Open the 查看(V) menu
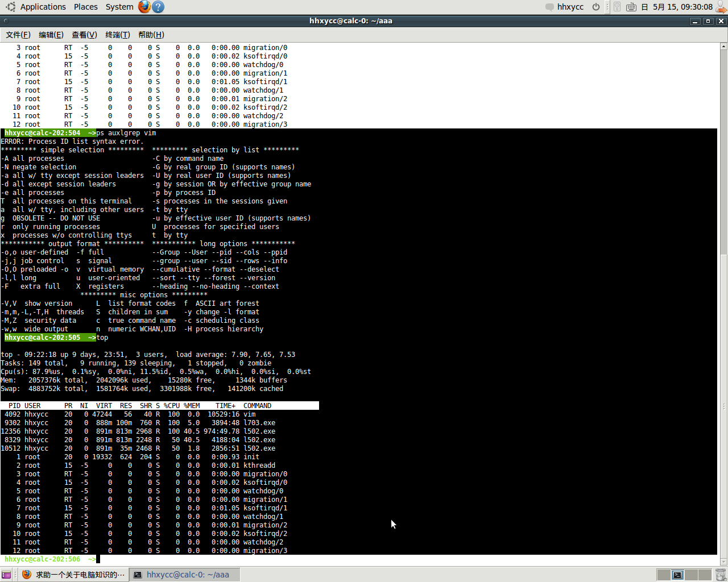Screen dimensions: 728x582 (x=84, y=35)
